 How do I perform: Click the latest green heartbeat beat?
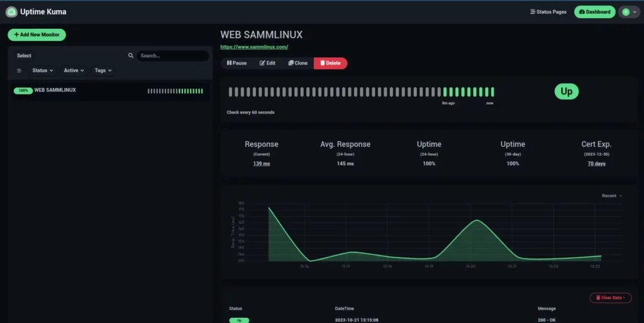[492, 92]
